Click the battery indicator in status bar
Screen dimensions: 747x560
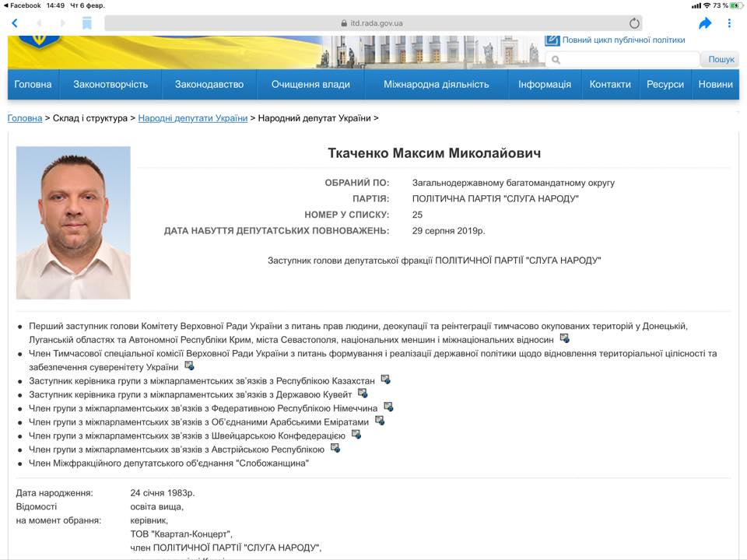(736, 5)
